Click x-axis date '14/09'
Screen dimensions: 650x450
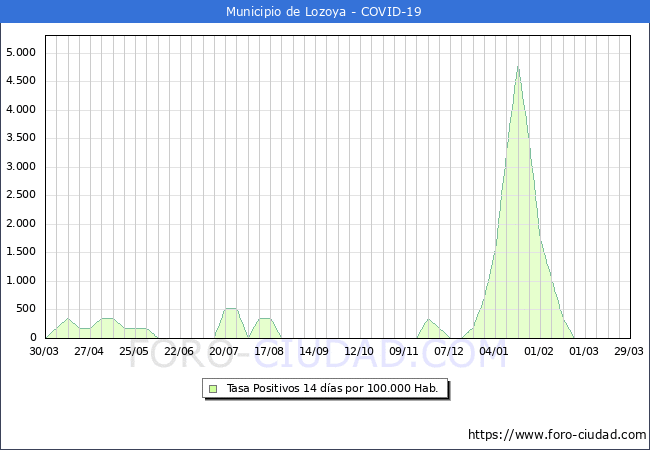coord(314,351)
